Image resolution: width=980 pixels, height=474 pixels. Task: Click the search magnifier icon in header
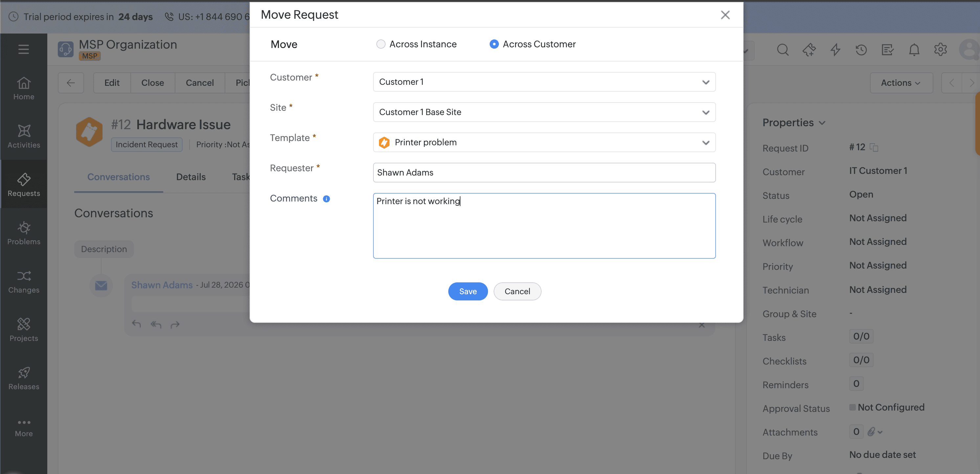(783, 50)
